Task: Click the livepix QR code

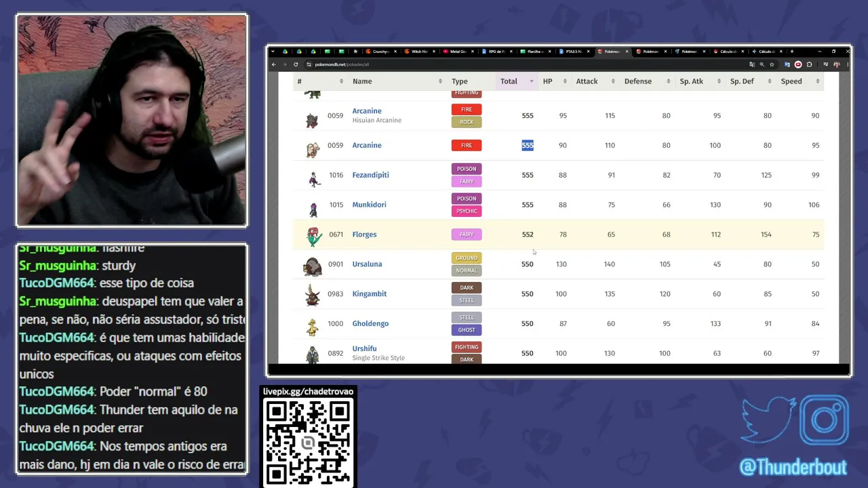Action: (308, 441)
